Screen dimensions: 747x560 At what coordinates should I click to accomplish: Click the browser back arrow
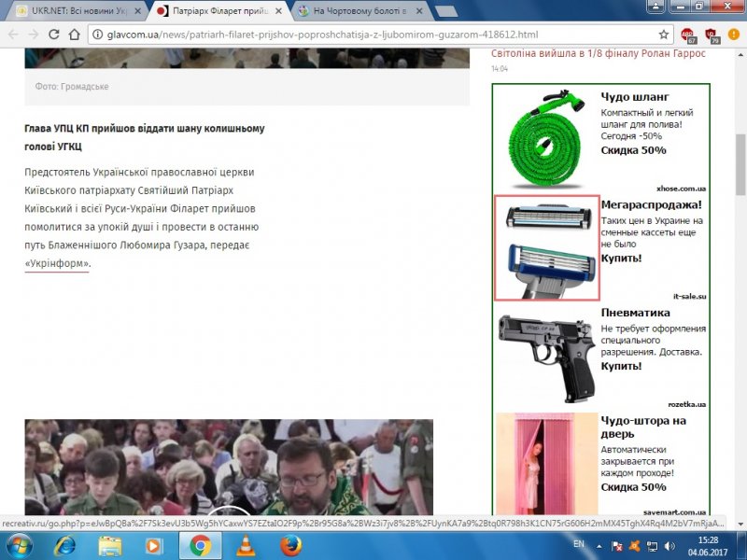pos(12,35)
